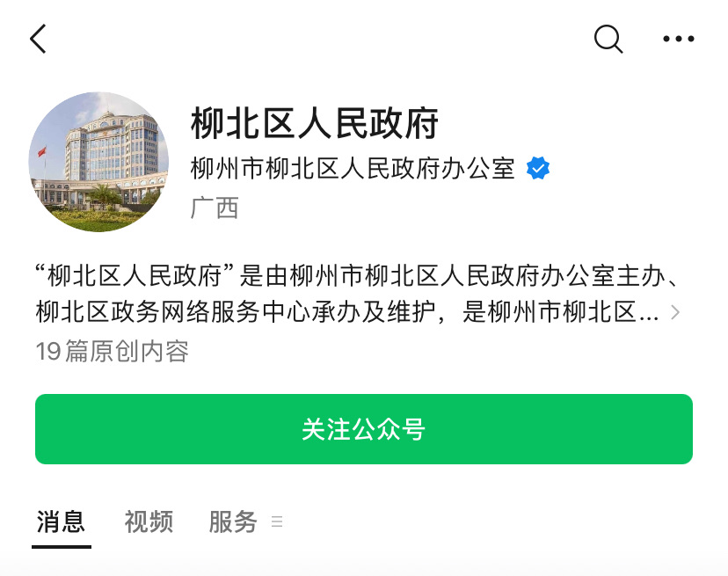The image size is (728, 576).
Task: View the round government building avatar
Action: click(x=98, y=162)
